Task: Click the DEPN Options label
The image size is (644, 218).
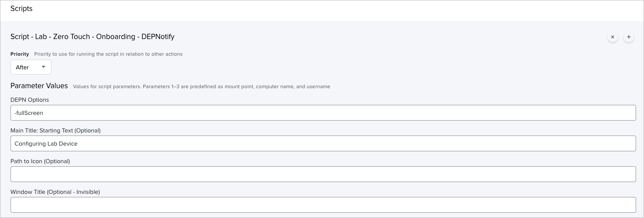Action: (x=30, y=100)
